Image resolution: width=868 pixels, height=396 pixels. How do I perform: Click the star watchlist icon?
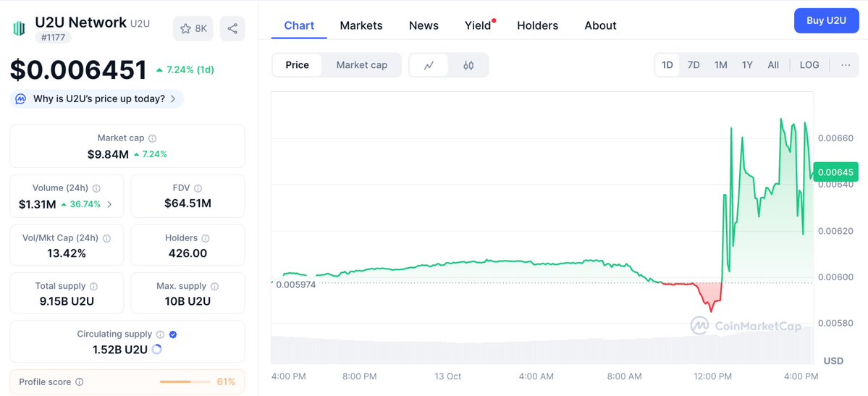click(186, 29)
